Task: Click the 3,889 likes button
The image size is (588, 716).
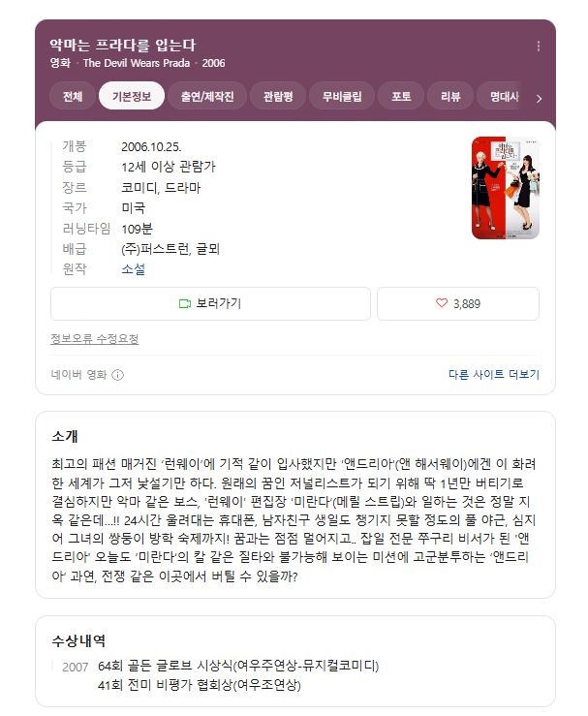Action: click(458, 303)
